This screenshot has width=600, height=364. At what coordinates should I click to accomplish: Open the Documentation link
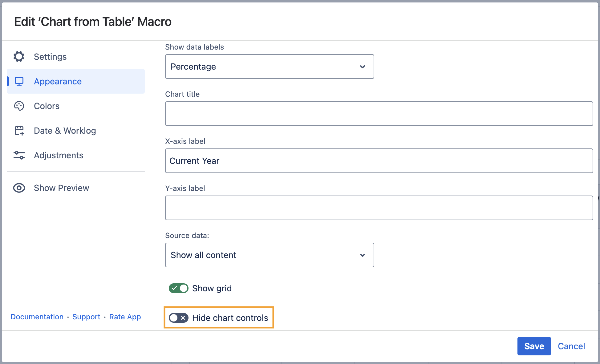37,317
